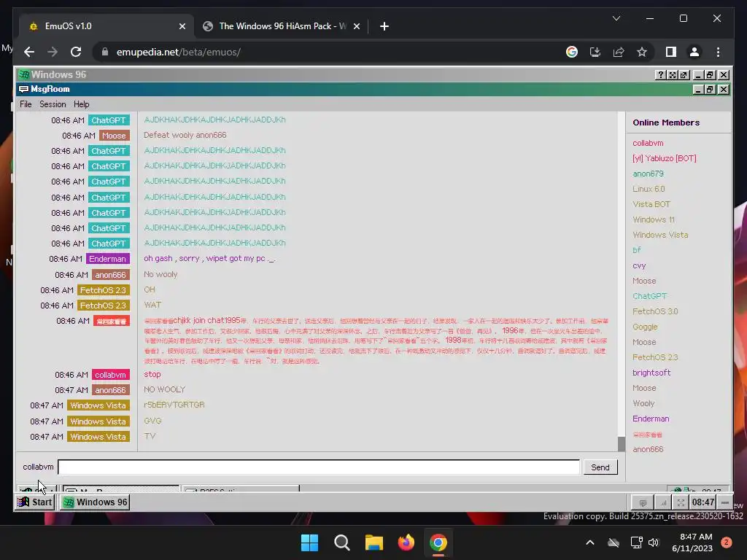
Task: Toggle Chrome side panel
Action: tap(671, 52)
